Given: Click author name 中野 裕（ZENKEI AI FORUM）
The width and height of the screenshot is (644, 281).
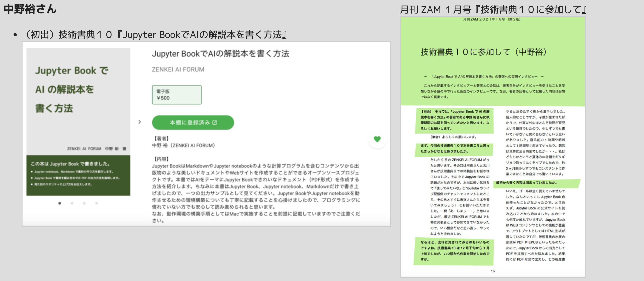Looking at the screenshot, I should click(183, 145).
